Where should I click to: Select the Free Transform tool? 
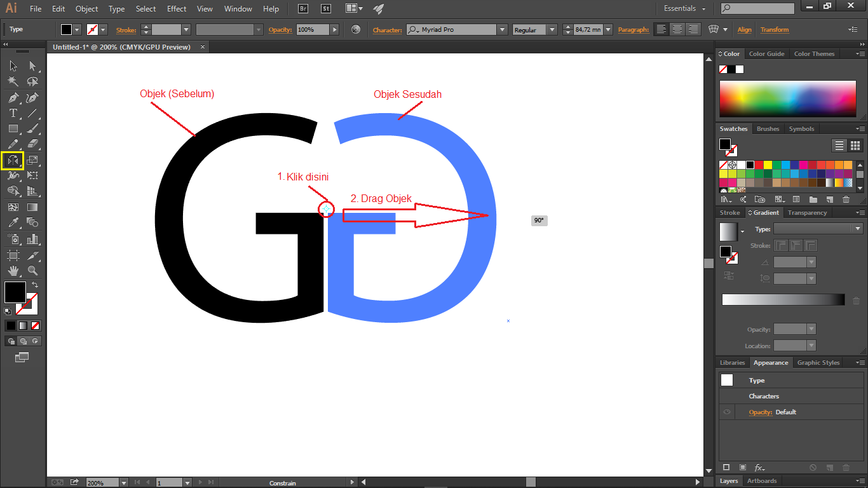[32, 175]
